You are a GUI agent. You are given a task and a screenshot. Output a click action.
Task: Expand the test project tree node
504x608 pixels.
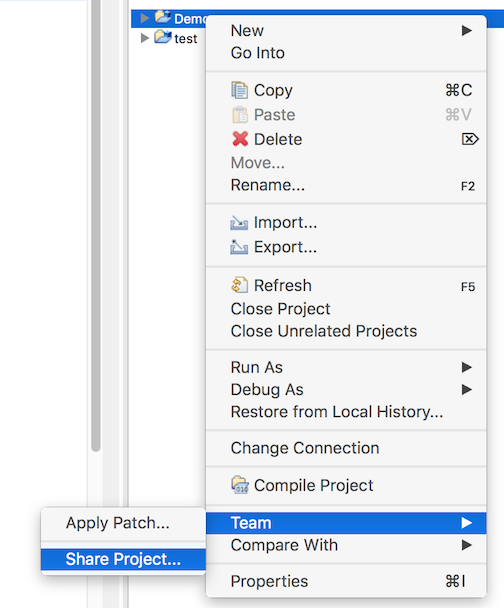coord(145,38)
